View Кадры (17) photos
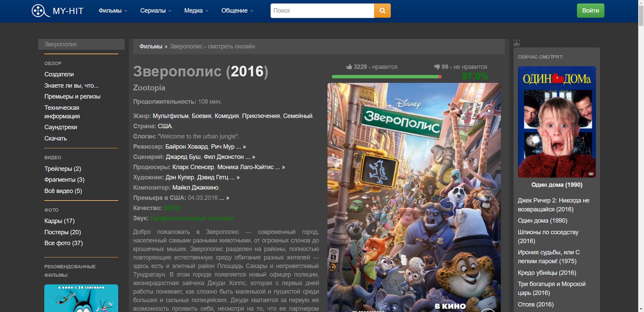The height and width of the screenshot is (312, 644). (x=59, y=221)
